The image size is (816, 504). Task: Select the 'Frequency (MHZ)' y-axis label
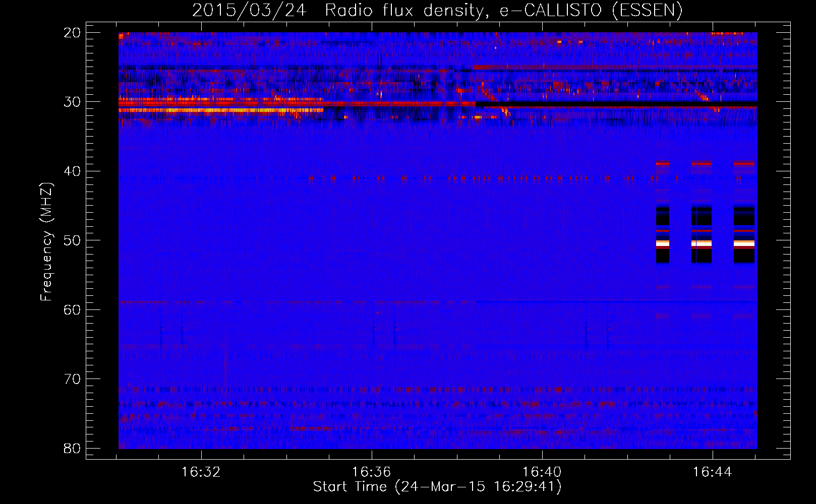click(46, 242)
